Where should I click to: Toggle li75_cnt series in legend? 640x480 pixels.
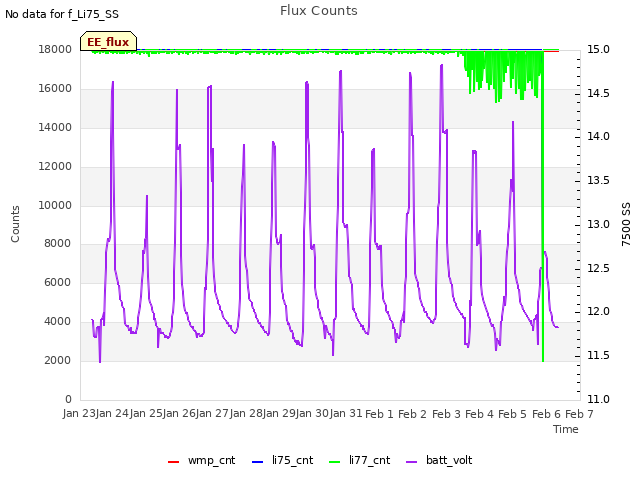point(282,460)
